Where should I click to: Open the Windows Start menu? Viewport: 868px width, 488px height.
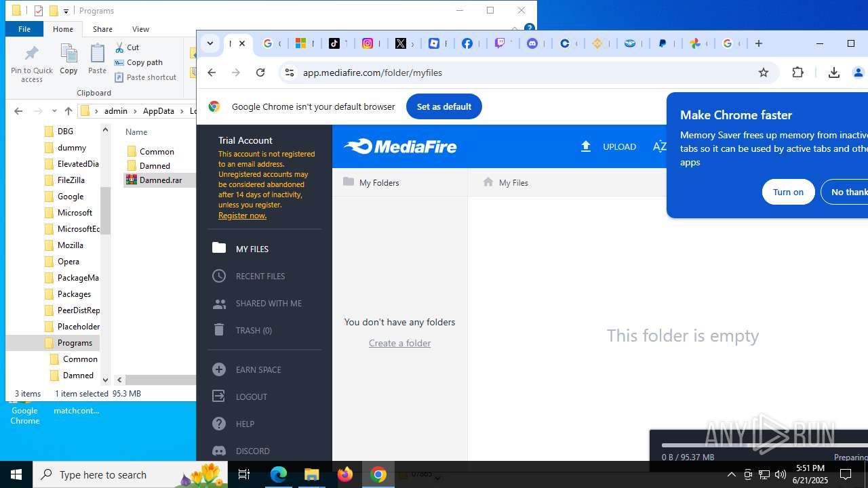(16, 474)
